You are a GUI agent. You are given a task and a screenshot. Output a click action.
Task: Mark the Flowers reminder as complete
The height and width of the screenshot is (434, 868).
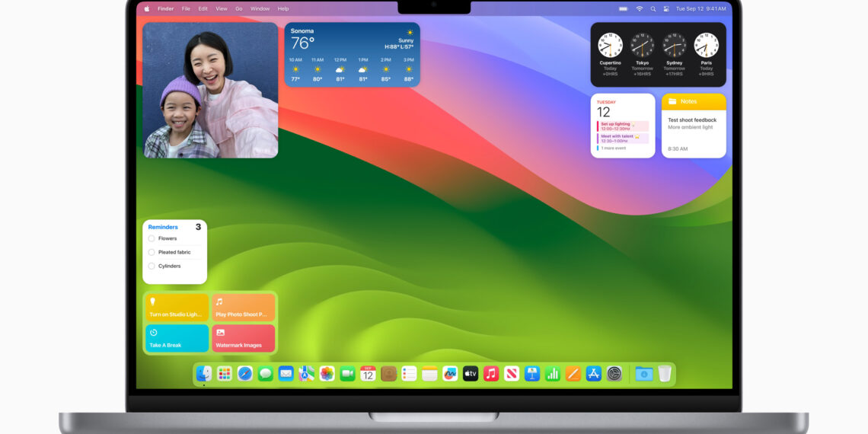click(152, 238)
